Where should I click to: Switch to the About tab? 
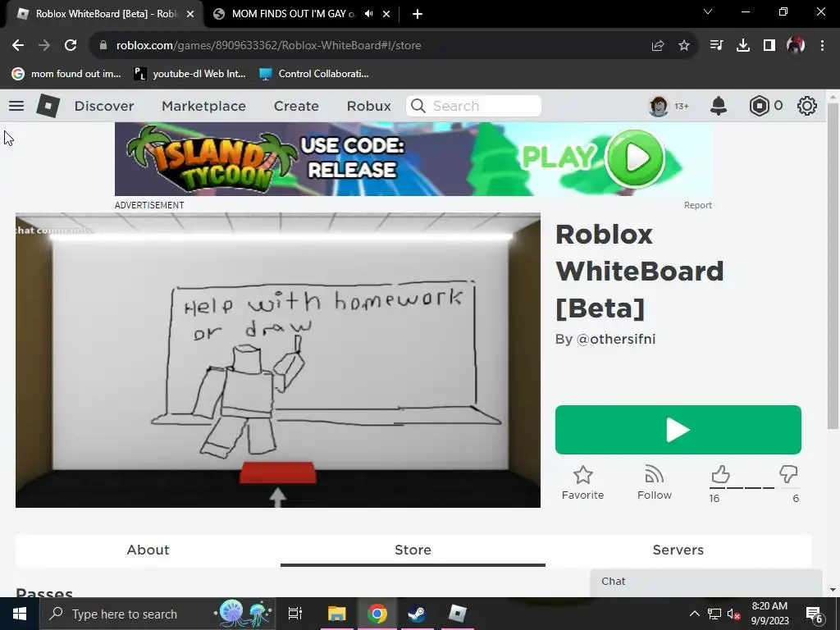pos(148,550)
